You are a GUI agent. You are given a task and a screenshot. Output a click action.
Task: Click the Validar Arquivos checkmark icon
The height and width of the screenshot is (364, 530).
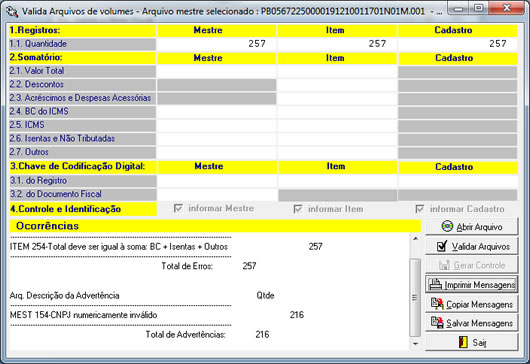click(442, 246)
